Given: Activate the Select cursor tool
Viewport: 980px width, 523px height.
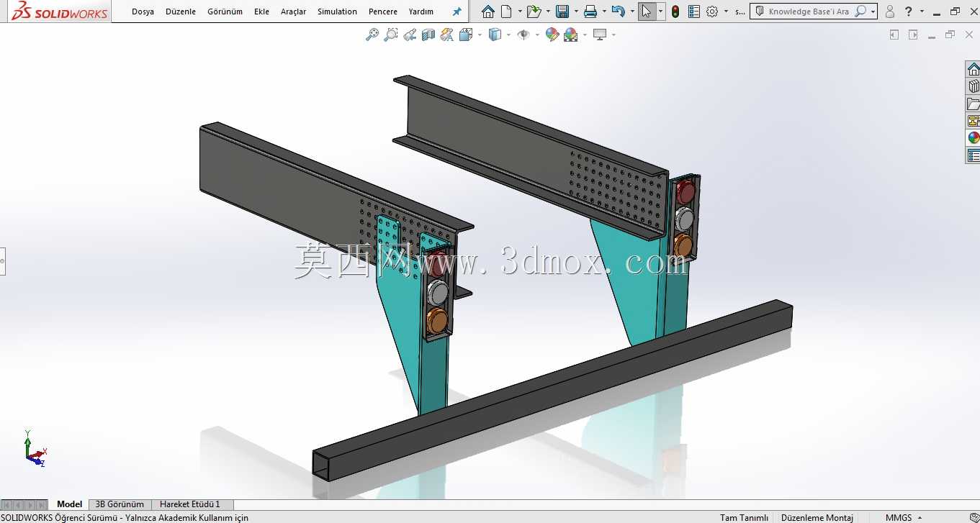Looking at the screenshot, I should (x=647, y=12).
